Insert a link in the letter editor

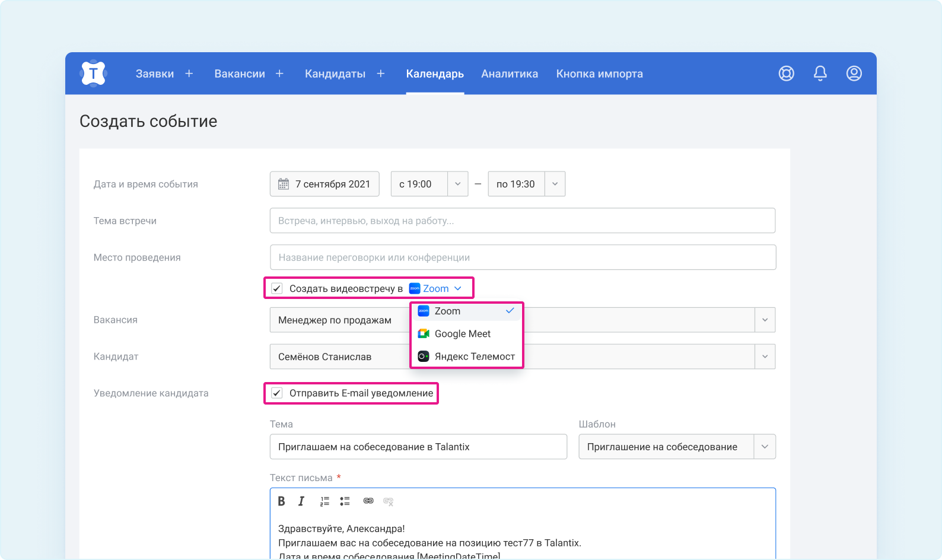click(368, 501)
